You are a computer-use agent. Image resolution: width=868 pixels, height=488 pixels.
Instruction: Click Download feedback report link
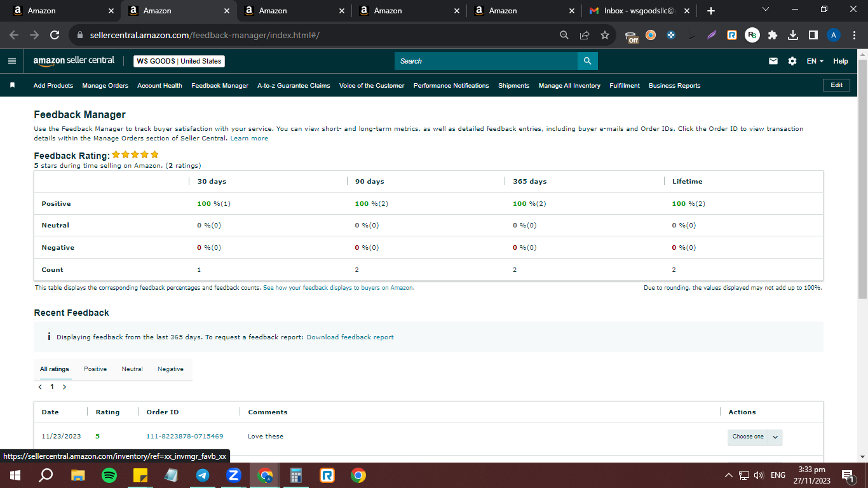click(350, 337)
